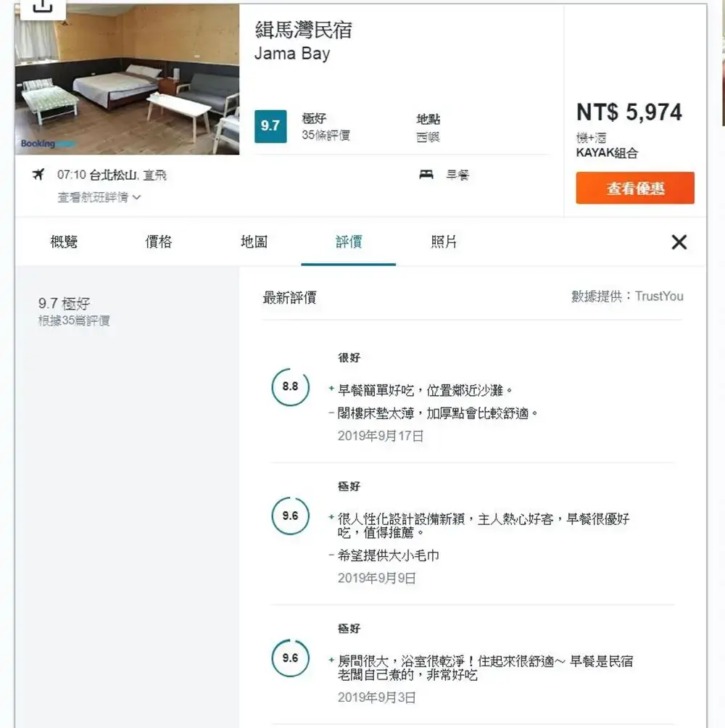Open the 照片 tab

point(444,242)
